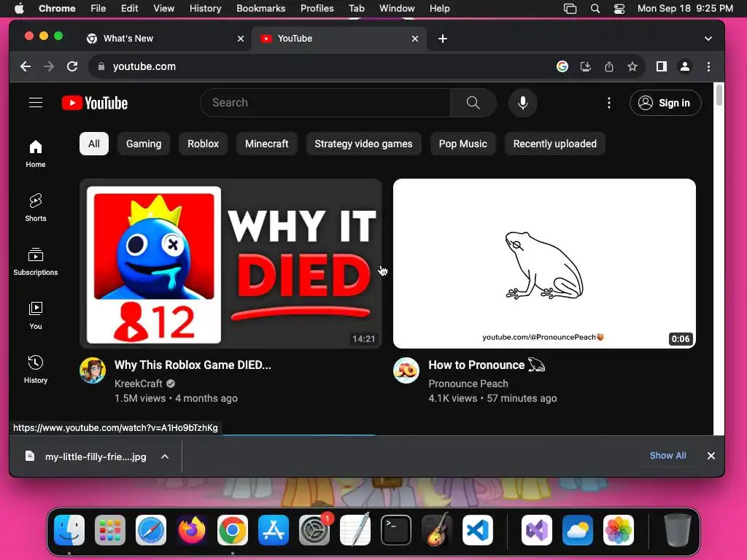Filter by Pop Music chip
Viewport: 747px width, 560px height.
click(x=462, y=144)
